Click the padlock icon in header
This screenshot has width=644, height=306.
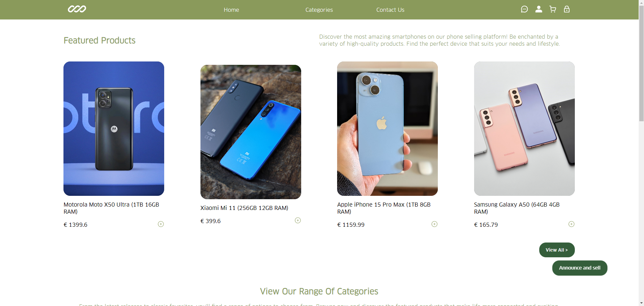tap(567, 9)
